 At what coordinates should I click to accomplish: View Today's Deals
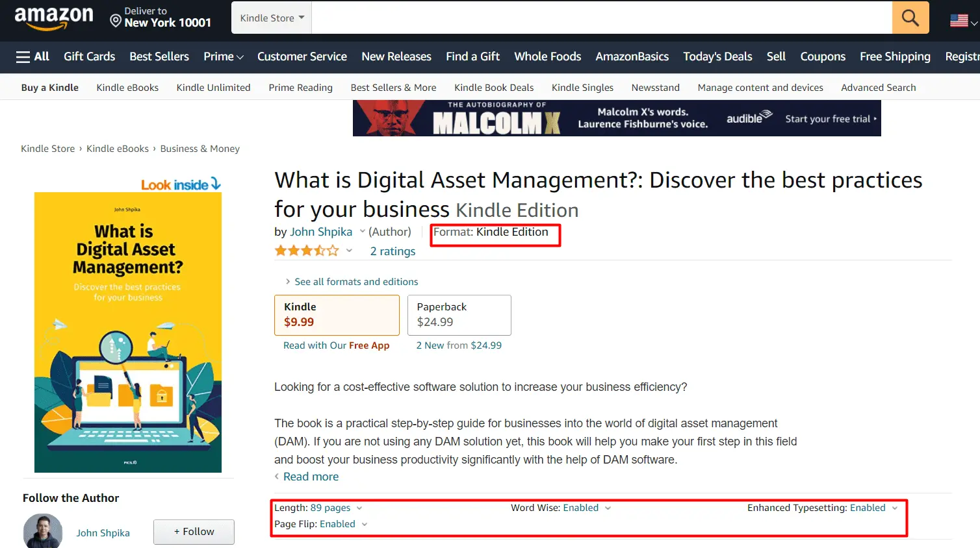click(717, 56)
